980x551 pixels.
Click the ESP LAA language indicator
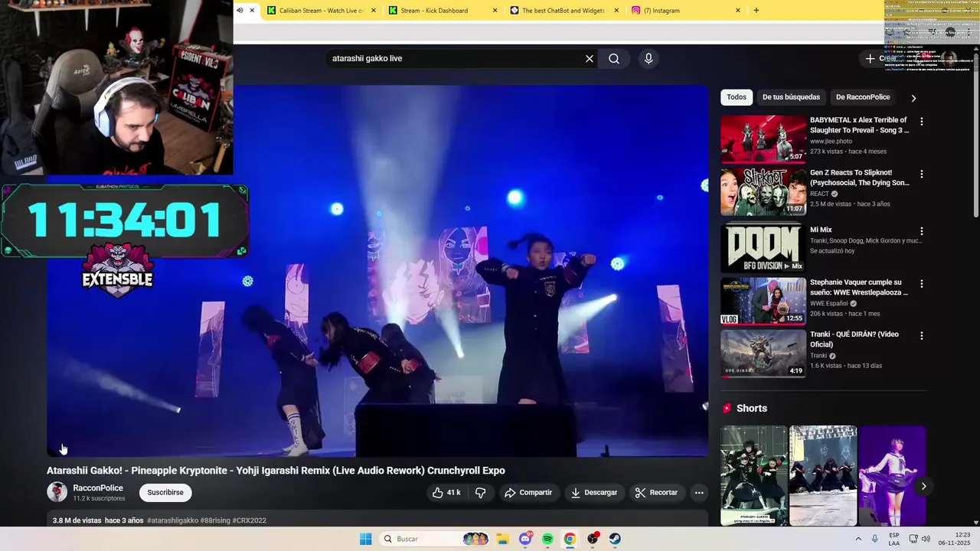(x=894, y=539)
